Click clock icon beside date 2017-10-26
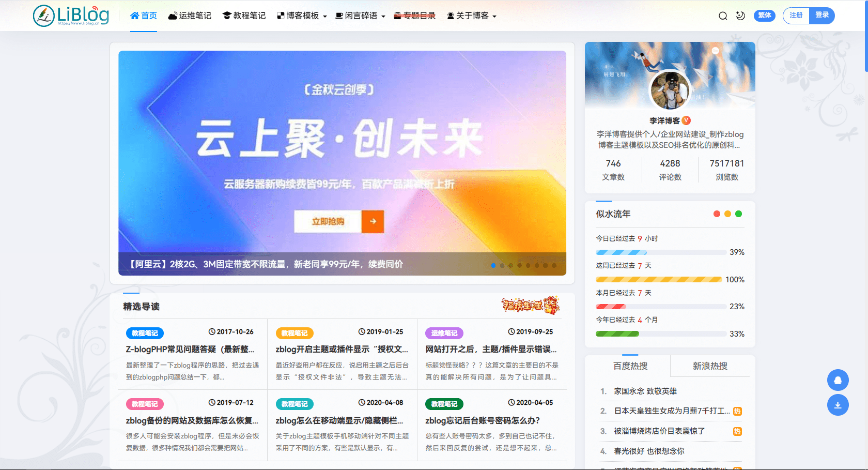 [x=212, y=332]
